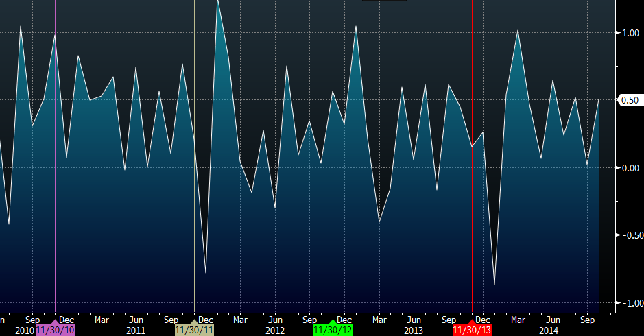Click the green triangle marker near Dec 2012
Viewport: 644px width, 336px height.
pos(333,320)
